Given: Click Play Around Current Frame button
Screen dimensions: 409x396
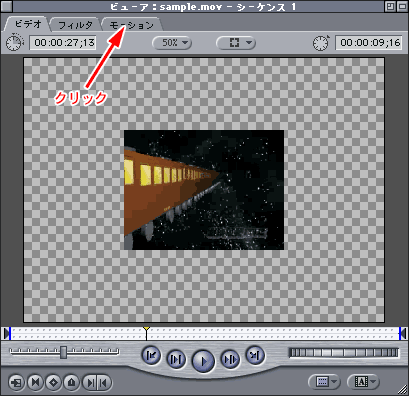Looking at the screenshot, I should 230,359.
